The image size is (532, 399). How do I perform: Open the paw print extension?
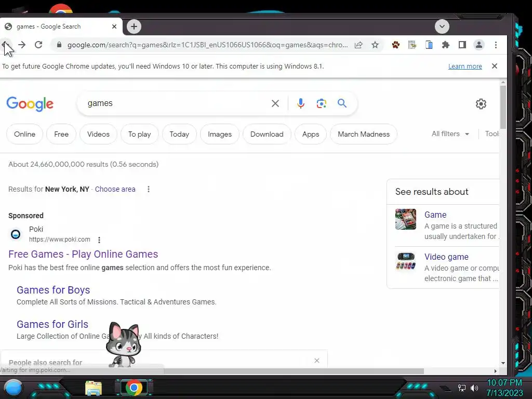coord(395,45)
